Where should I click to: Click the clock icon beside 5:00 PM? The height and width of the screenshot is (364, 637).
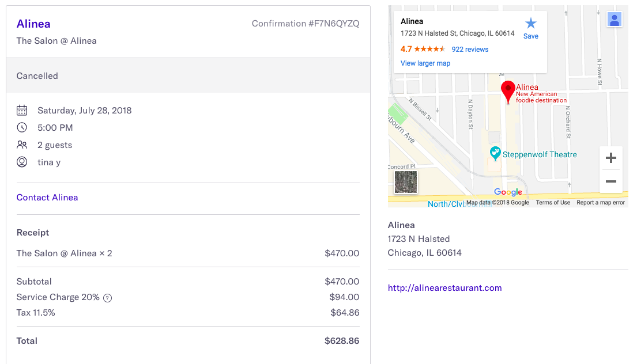(x=22, y=127)
